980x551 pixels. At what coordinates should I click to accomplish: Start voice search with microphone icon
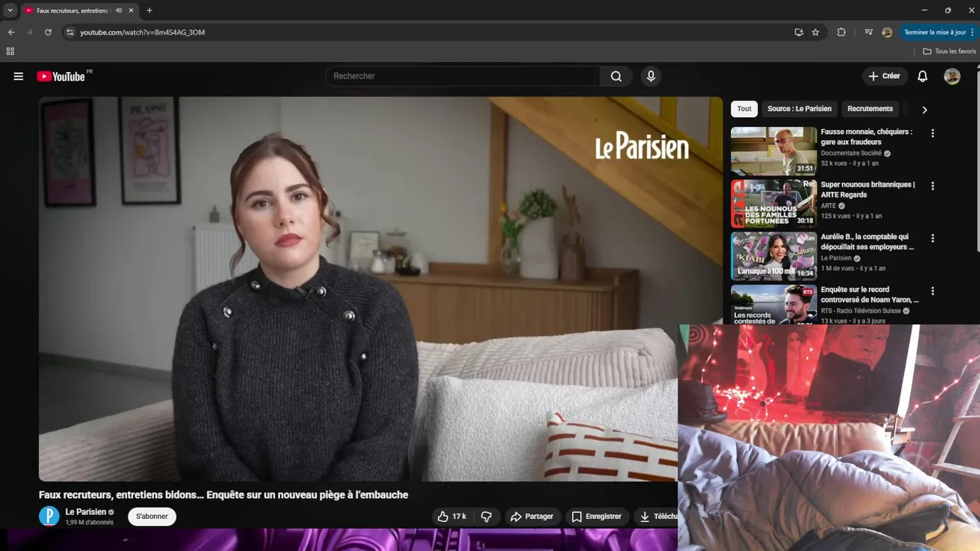tap(651, 77)
